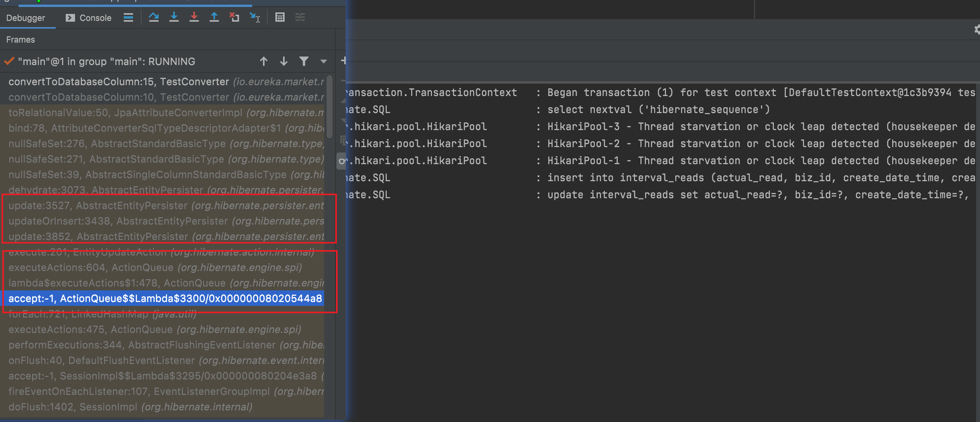Viewport: 980px width, 422px height.
Task: Click the Step Into icon
Action: click(x=174, y=17)
